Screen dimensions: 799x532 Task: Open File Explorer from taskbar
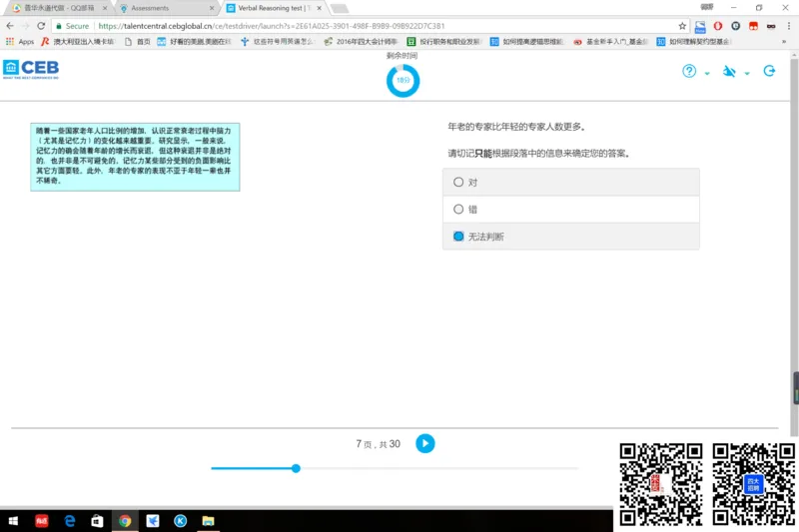tap(208, 521)
